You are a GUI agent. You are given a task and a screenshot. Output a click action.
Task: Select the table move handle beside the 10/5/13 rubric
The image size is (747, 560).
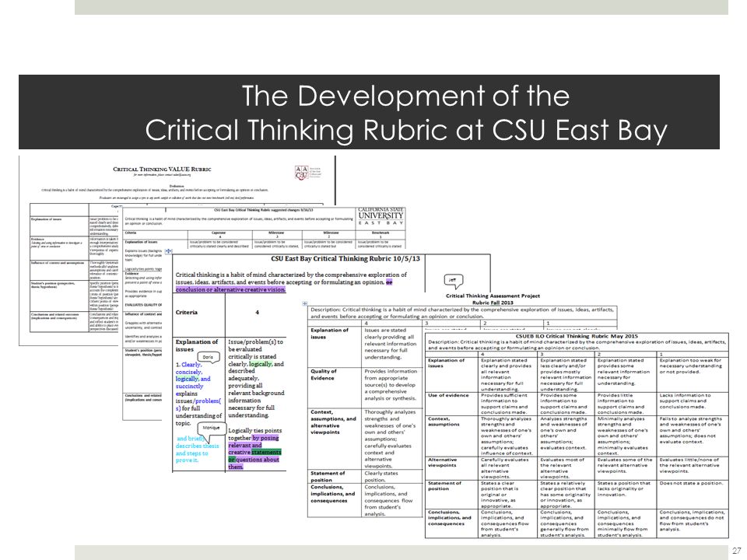168,251
